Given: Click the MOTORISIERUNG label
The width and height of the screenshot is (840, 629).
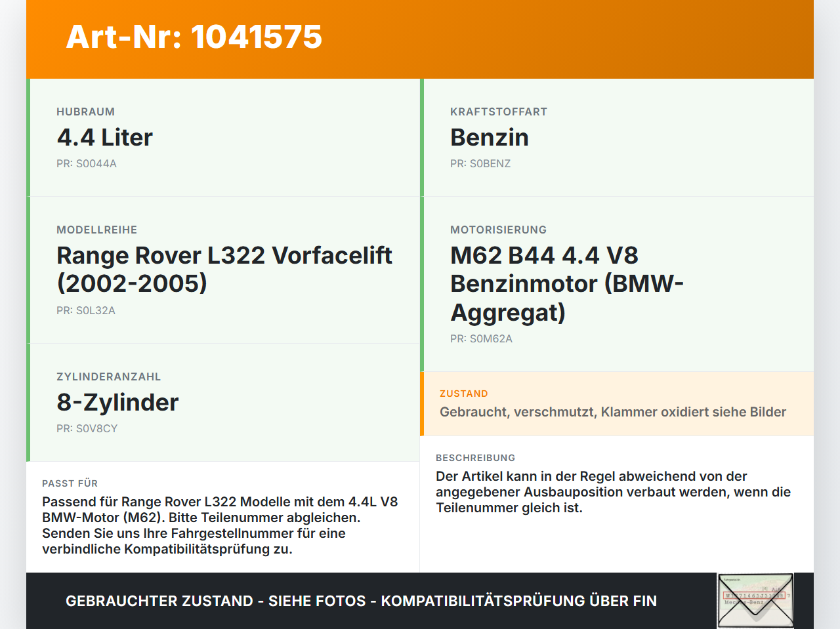Looking at the screenshot, I should pyautogui.click(x=498, y=230).
